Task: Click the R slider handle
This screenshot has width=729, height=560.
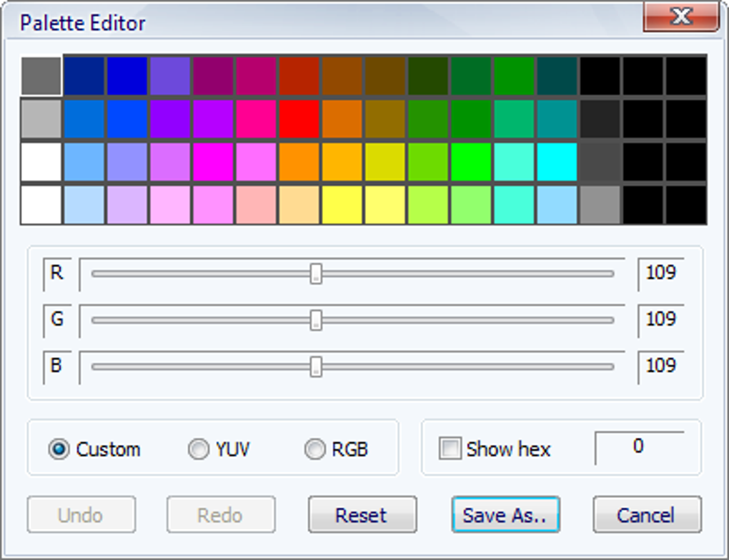Action: [316, 274]
